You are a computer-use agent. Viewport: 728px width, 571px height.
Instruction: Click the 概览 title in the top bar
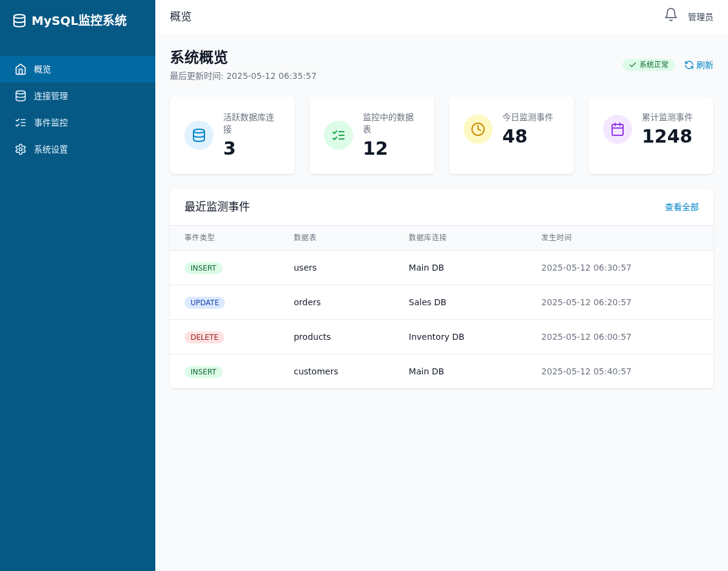pyautogui.click(x=181, y=17)
